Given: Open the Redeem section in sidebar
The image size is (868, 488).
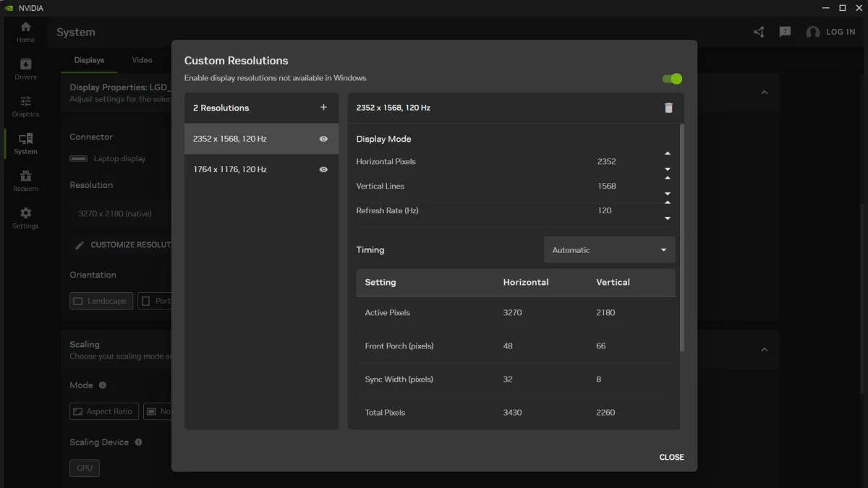Looking at the screenshot, I should [25, 181].
